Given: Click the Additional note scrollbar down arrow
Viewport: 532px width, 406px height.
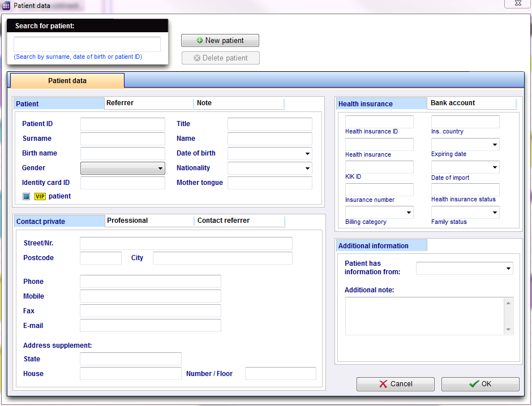Looking at the screenshot, I should (x=508, y=330).
